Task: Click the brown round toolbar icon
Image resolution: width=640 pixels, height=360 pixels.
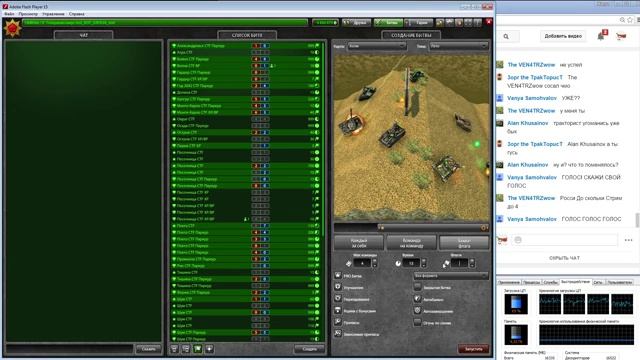Action: coord(459,22)
